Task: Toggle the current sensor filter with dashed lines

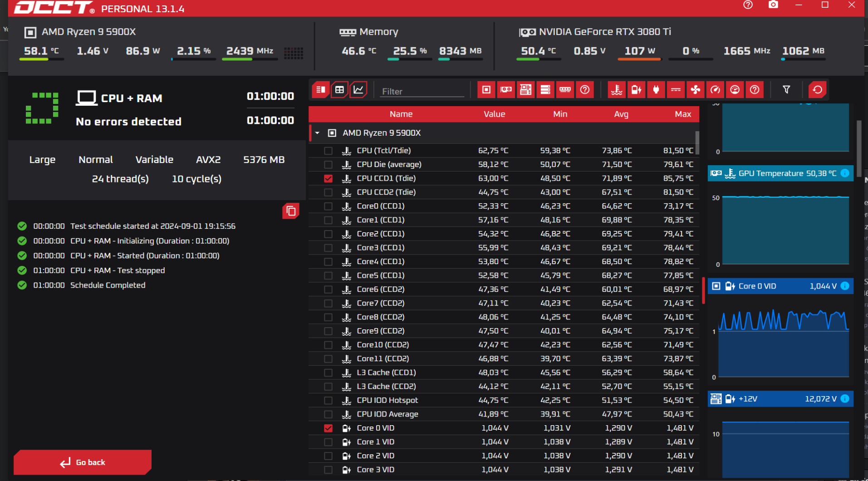Action: tap(676, 90)
